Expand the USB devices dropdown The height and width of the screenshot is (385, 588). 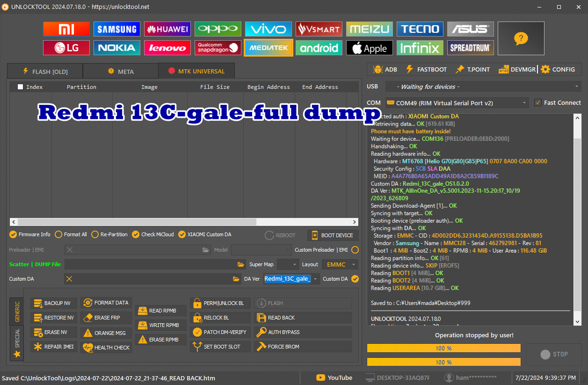(483, 87)
